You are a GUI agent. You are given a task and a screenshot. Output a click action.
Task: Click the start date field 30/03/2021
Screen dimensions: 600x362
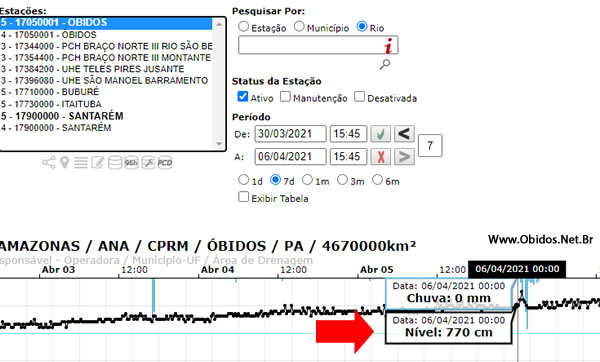click(290, 134)
